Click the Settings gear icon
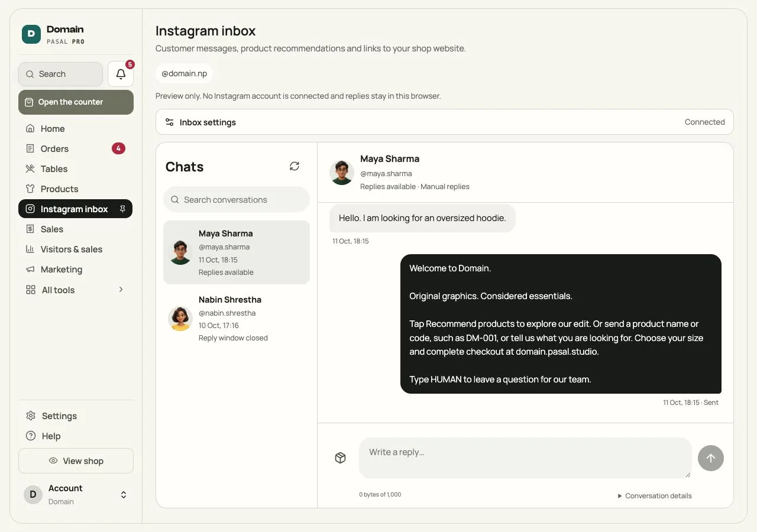Screen dimensions: 757x532 (31, 416)
